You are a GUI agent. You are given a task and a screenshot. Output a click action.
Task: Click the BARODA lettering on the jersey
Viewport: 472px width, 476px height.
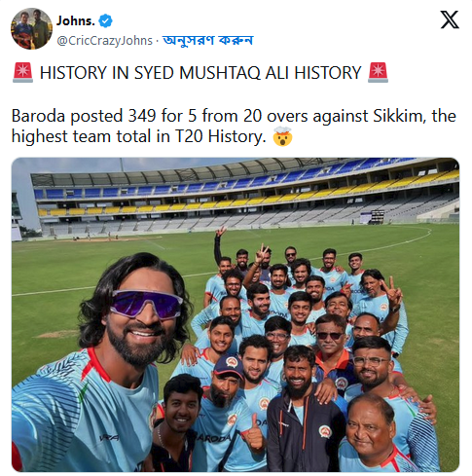tap(212, 439)
